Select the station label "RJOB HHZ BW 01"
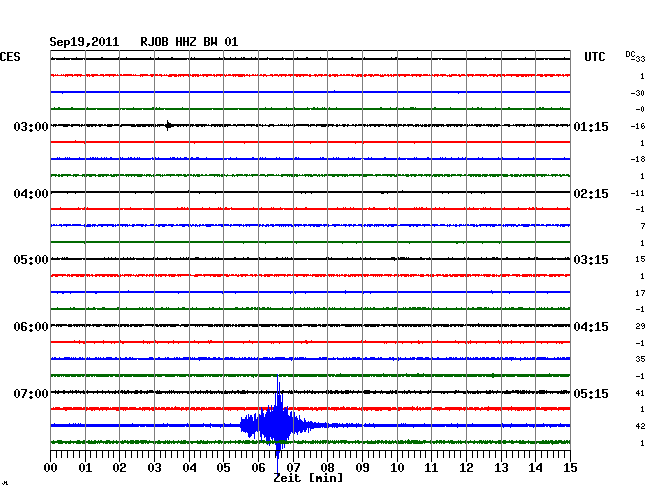The image size is (650, 494). point(189,42)
